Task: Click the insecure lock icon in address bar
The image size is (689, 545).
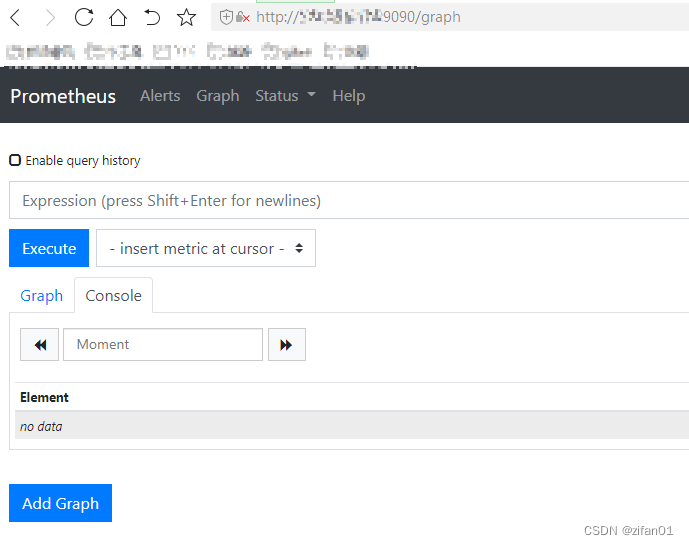Action: click(243, 18)
